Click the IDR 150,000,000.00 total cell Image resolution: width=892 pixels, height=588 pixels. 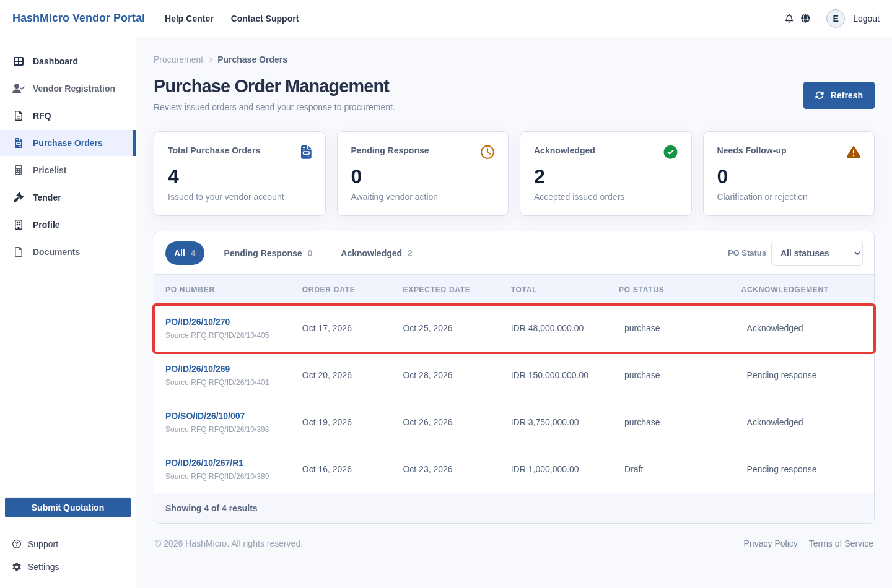point(549,375)
